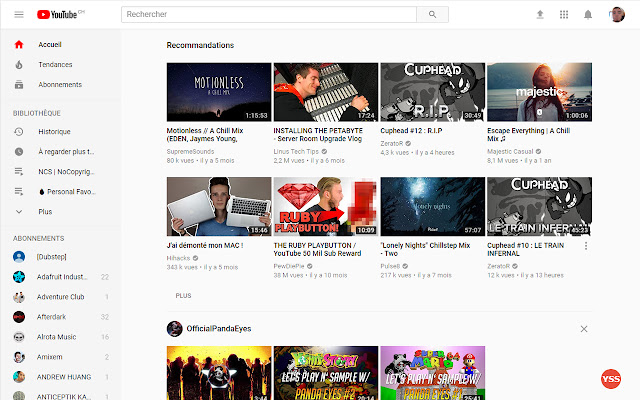
Task: Click the À regarder plus tard icon
Action: tap(19, 151)
